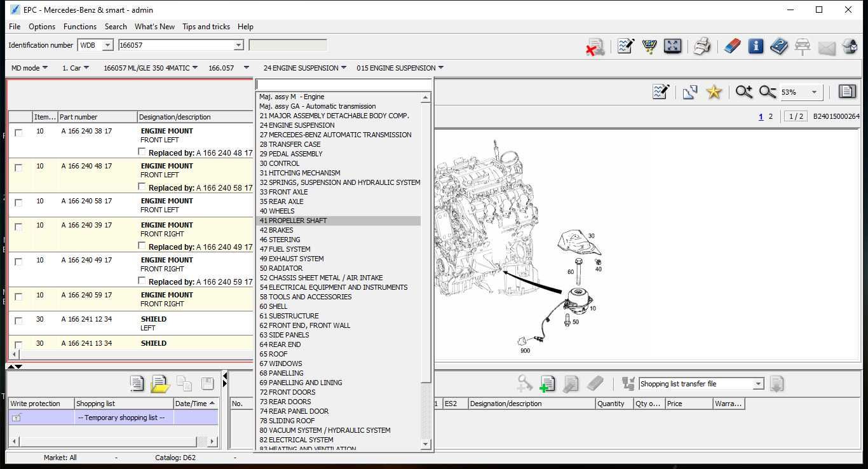The width and height of the screenshot is (868, 469).
Task: Open the What's New menu
Action: coord(154,27)
